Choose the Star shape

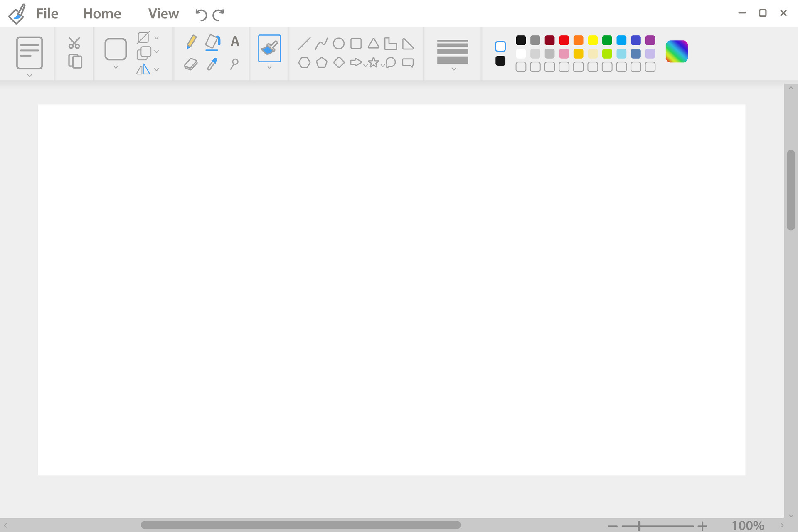pos(373,63)
